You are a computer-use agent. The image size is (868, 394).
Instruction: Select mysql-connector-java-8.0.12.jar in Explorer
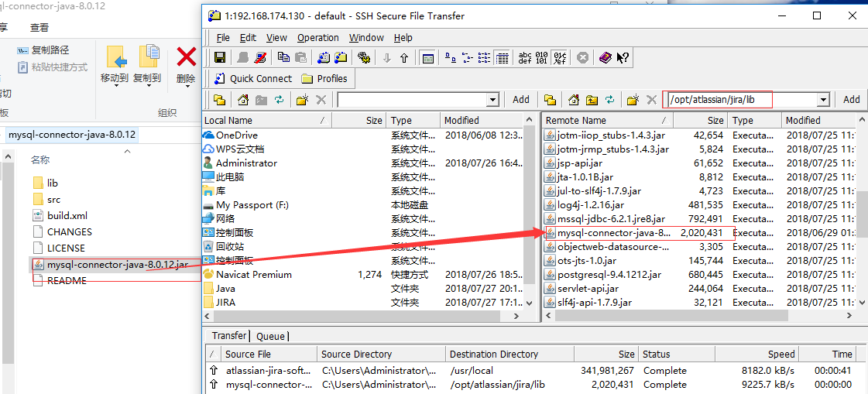pyautogui.click(x=118, y=265)
